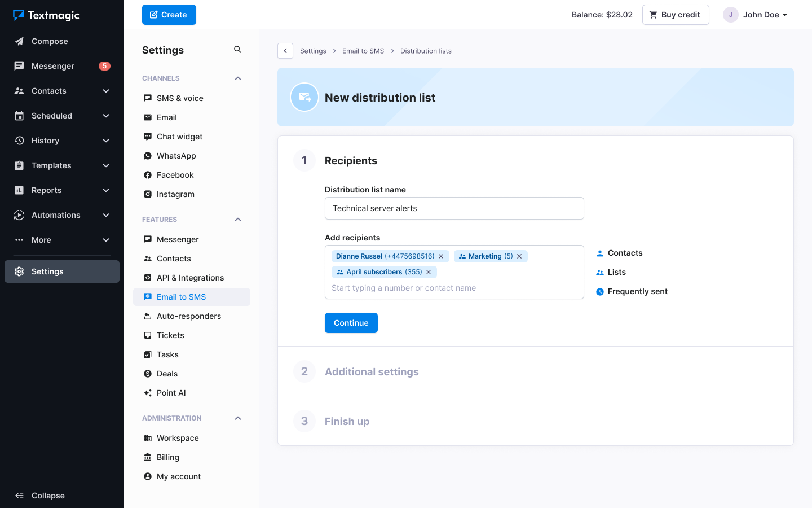Click the Continue button

pos(351,322)
